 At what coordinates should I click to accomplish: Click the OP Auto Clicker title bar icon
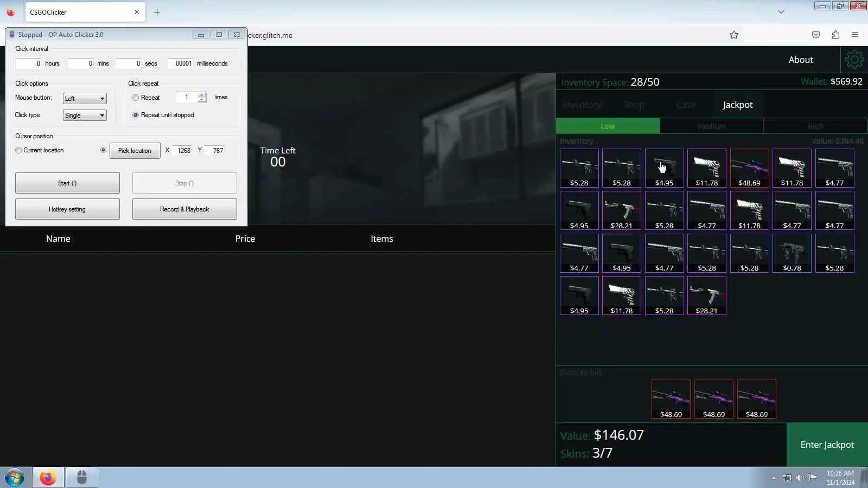click(12, 34)
